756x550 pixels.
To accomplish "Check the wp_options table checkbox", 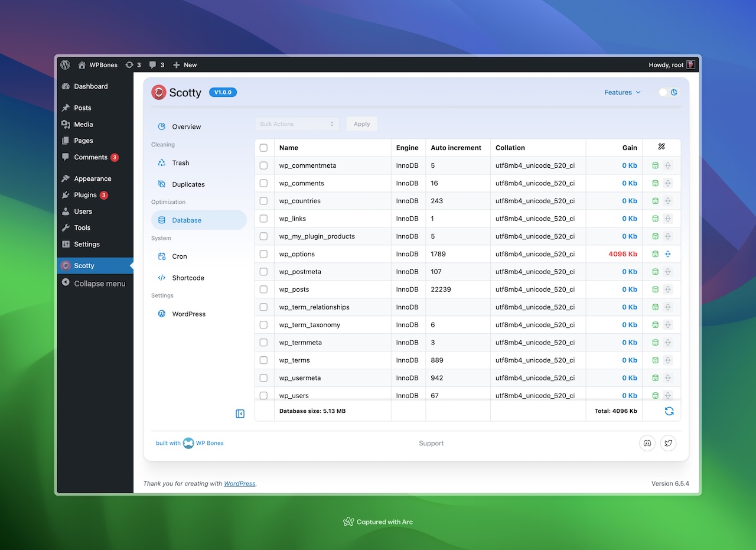I will click(x=263, y=254).
